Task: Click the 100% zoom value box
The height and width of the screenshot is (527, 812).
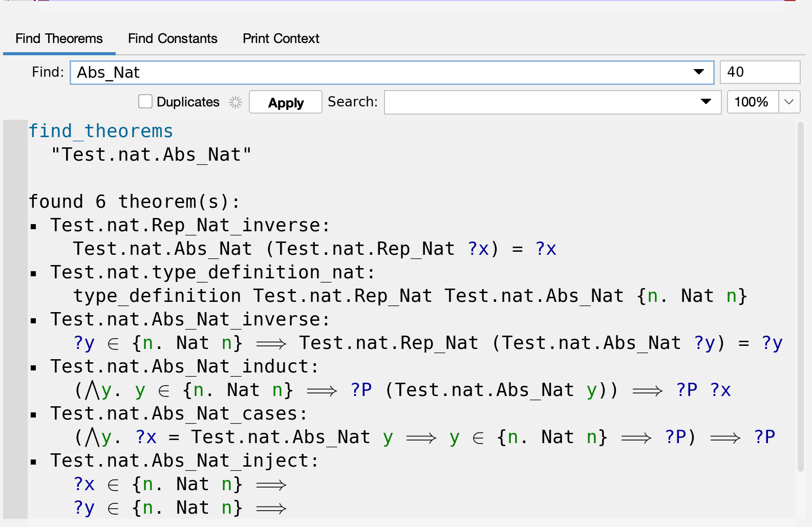Action: tap(752, 102)
